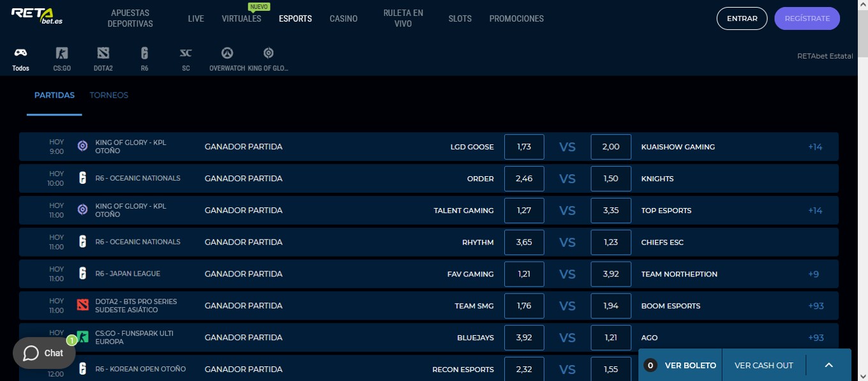The width and height of the screenshot is (868, 381).
Task: Open Promociones page
Action: [516, 19]
